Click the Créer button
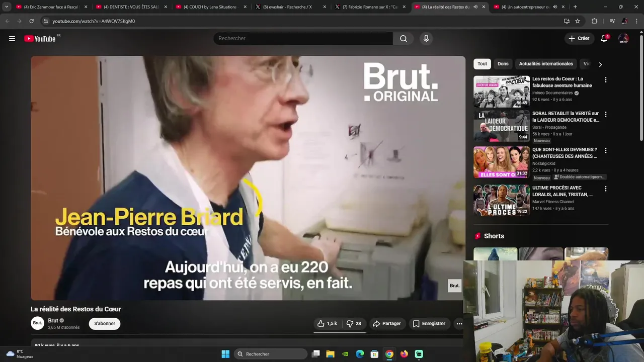 tap(579, 38)
